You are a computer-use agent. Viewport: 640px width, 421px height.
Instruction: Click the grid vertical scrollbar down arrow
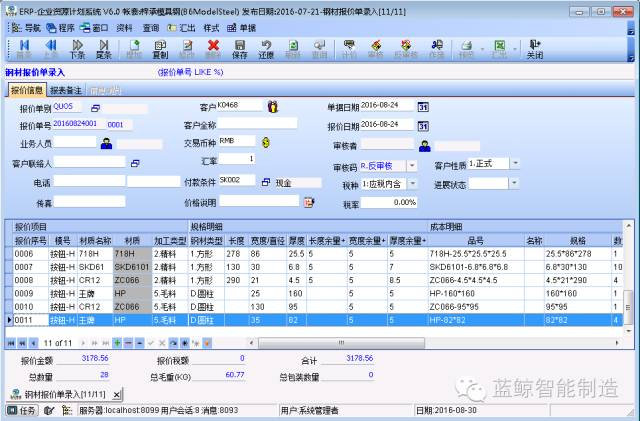(628, 332)
